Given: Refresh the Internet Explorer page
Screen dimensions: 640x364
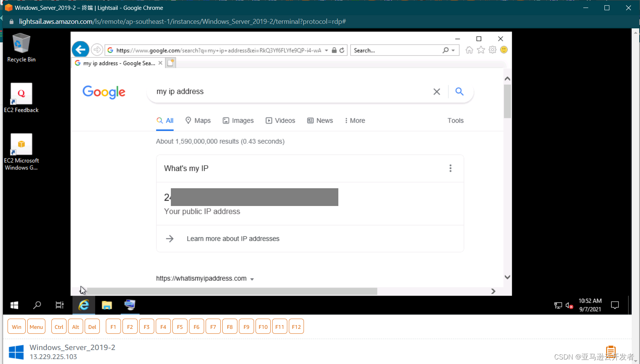Looking at the screenshot, I should (342, 50).
